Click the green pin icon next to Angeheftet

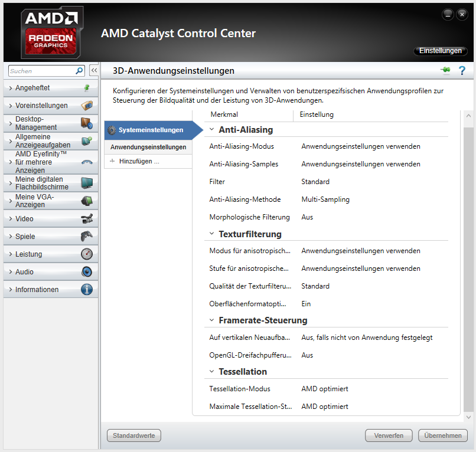(87, 88)
